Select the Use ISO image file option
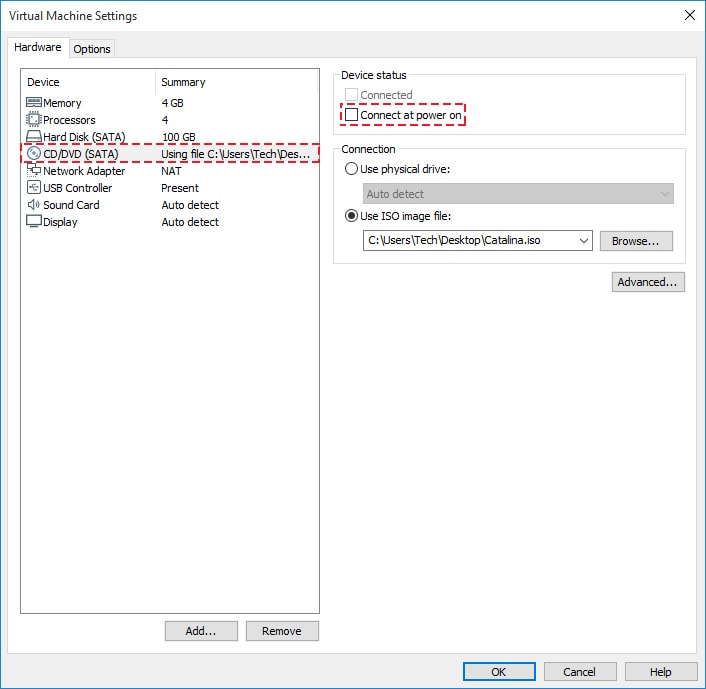Screen dimensions: 706x689 (351, 217)
